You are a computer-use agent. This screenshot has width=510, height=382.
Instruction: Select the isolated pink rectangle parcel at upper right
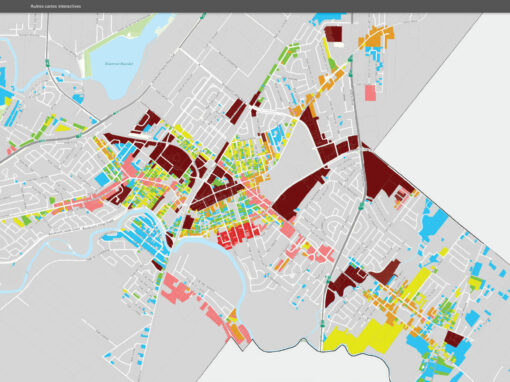pyautogui.click(x=370, y=93)
